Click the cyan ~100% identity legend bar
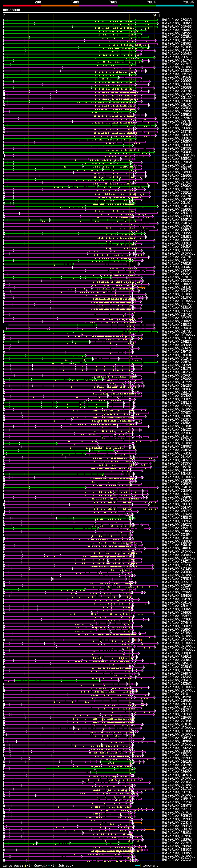Screen dimensions: 197x868 coord(175,6)
